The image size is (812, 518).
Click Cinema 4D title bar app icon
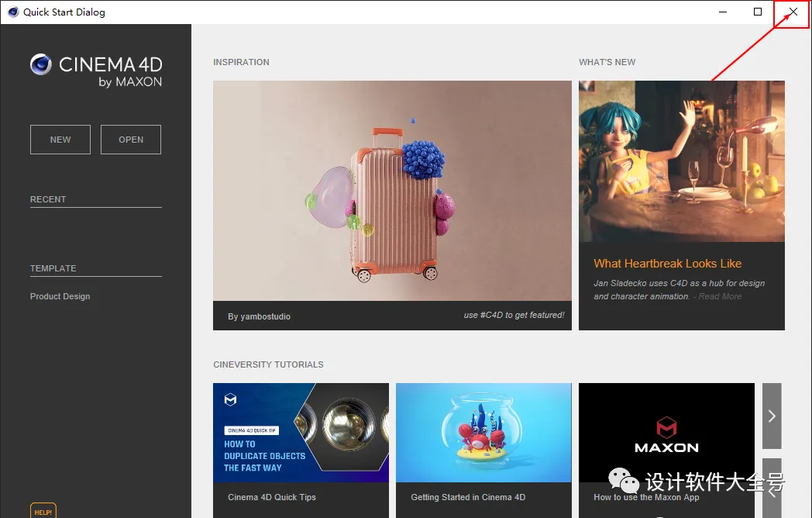tap(13, 12)
